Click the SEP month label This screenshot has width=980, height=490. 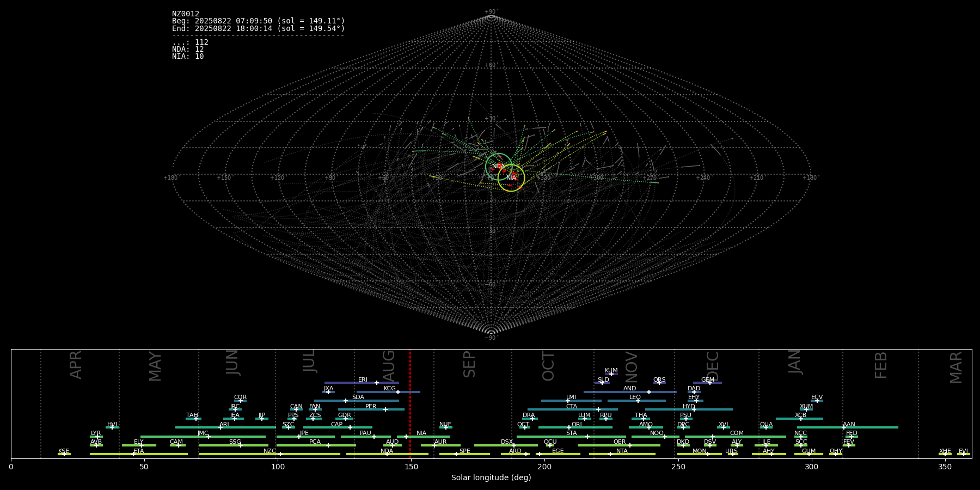(x=469, y=364)
